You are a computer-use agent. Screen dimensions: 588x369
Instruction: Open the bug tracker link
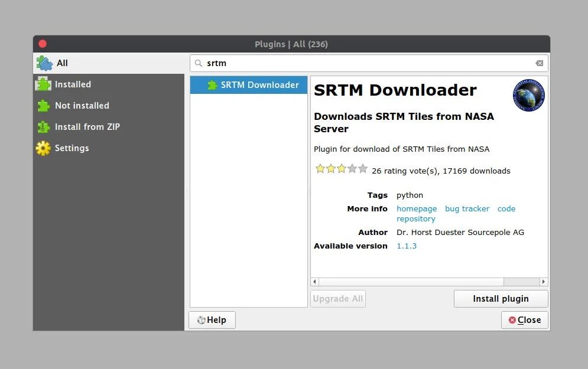(x=467, y=208)
